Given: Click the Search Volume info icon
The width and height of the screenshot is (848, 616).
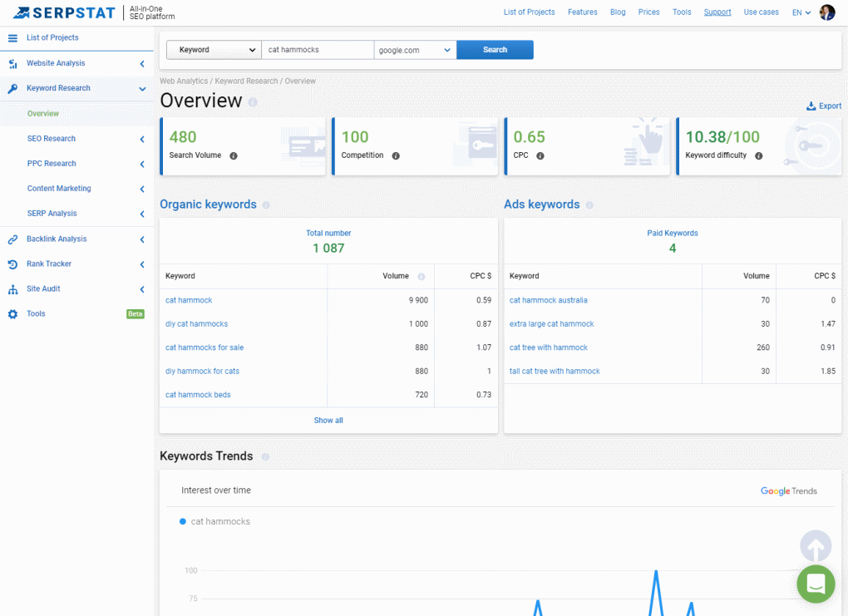Looking at the screenshot, I should pos(234,155).
